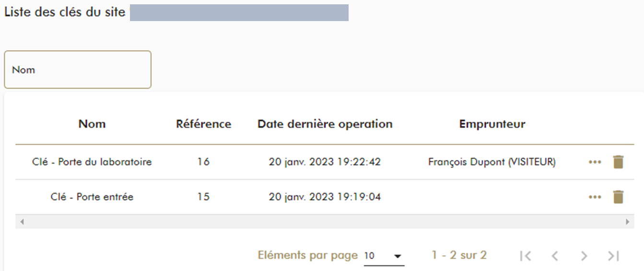This screenshot has width=644, height=271.
Task: Go to the first page
Action: point(526,256)
